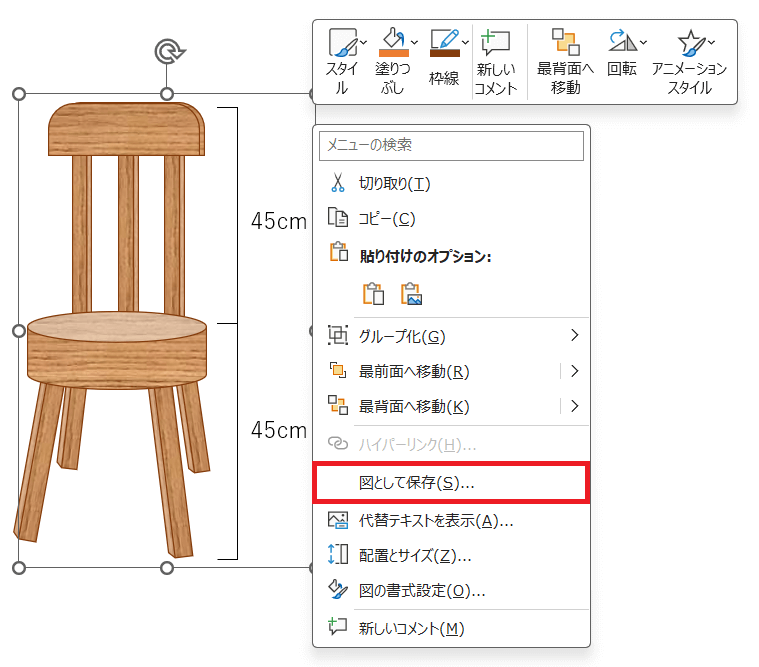Expand the 塗りつぶし color dropdown arrow
Viewport: 759px width, 667px height.
(x=414, y=43)
